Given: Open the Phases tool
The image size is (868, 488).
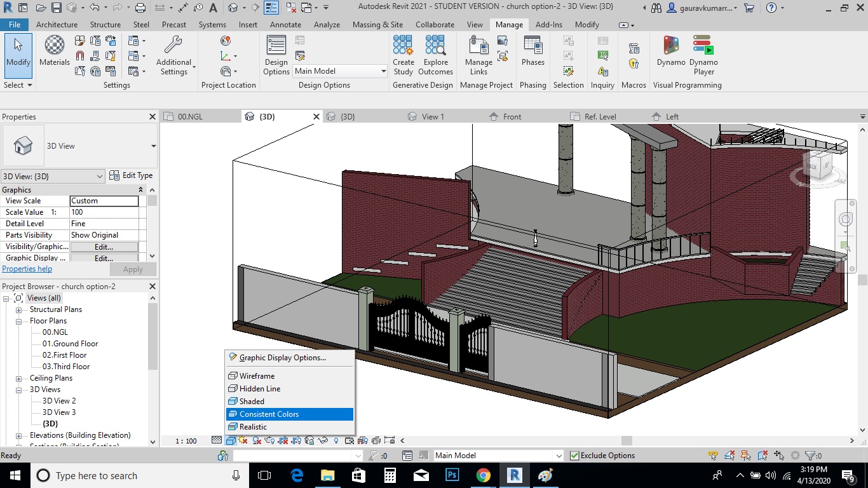Looking at the screenshot, I should point(532,51).
